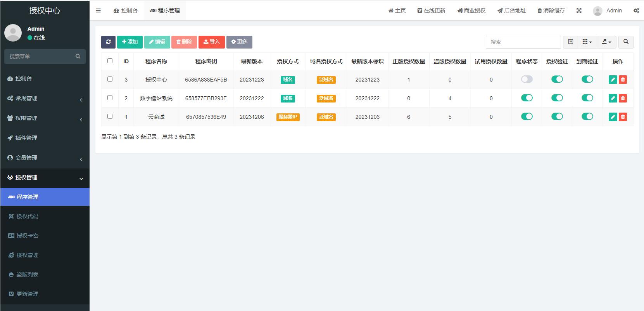The width and height of the screenshot is (644, 311).
Task: Check the checkbox for row ID 3
Action: 110,79
